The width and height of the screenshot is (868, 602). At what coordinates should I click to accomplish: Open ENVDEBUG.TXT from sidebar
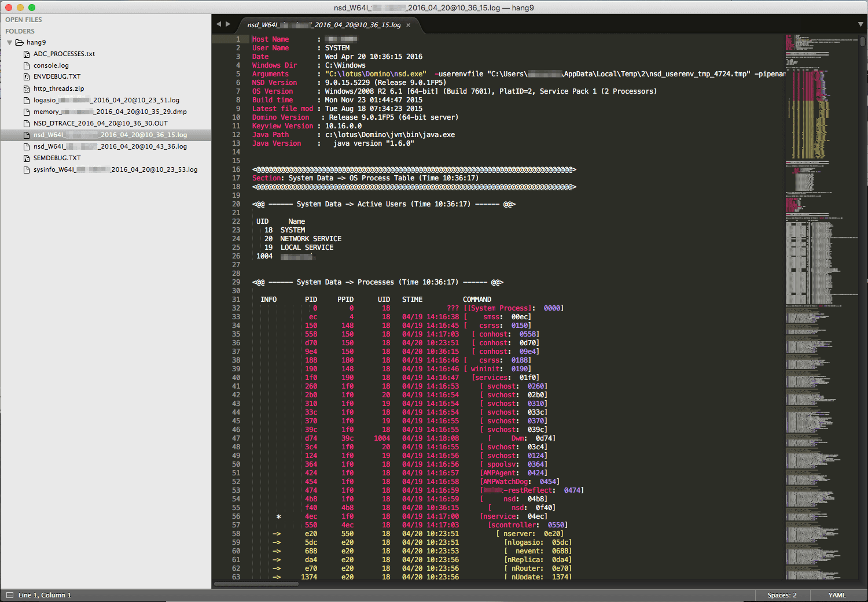57,76
